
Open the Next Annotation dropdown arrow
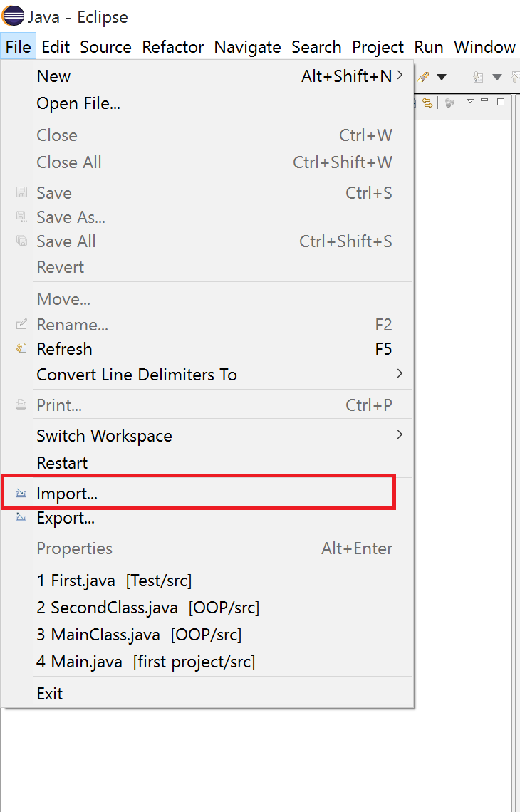(497, 77)
